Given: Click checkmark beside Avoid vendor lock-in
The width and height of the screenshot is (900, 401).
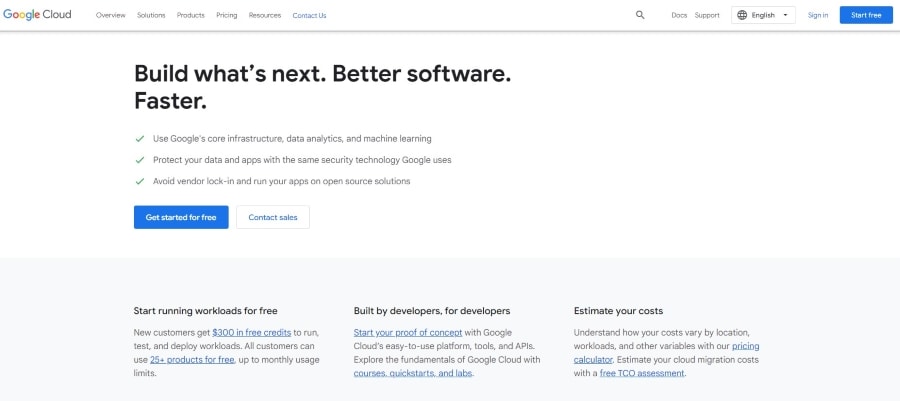Looking at the screenshot, I should (139, 181).
